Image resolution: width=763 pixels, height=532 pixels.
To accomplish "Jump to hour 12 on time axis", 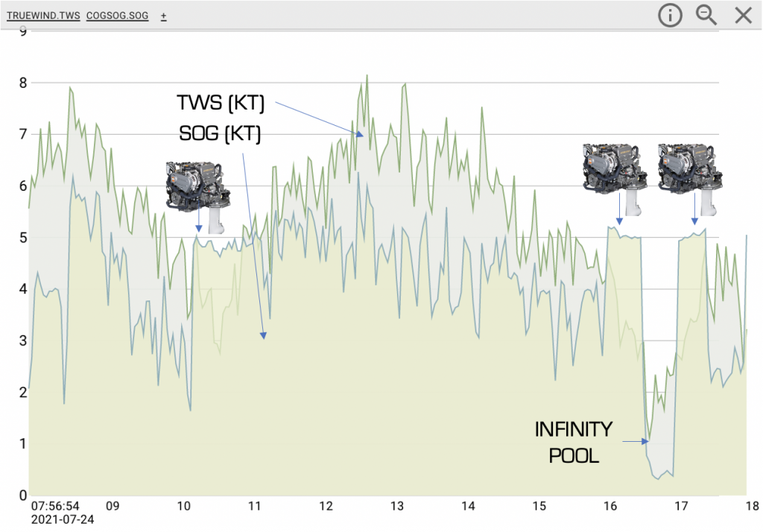I will 326,507.
